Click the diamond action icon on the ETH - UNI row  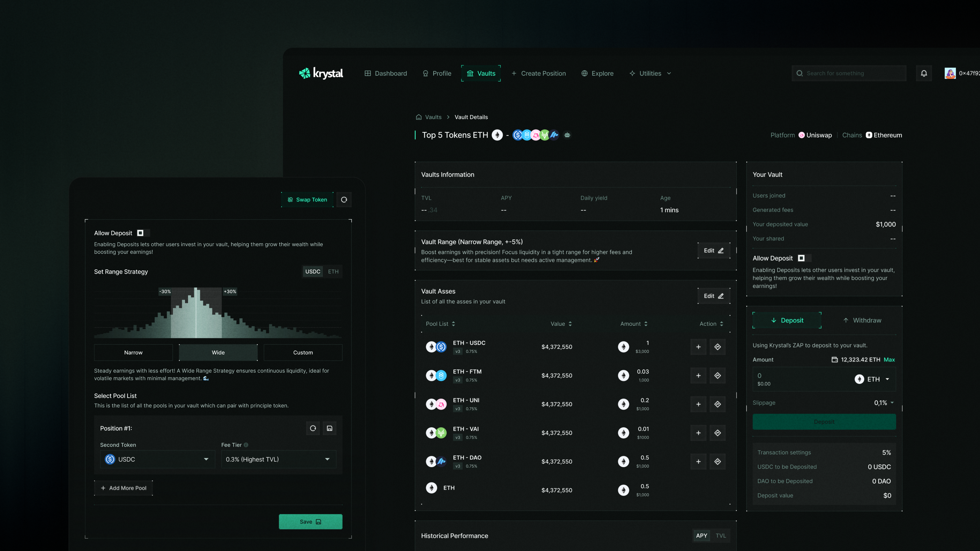[718, 404]
